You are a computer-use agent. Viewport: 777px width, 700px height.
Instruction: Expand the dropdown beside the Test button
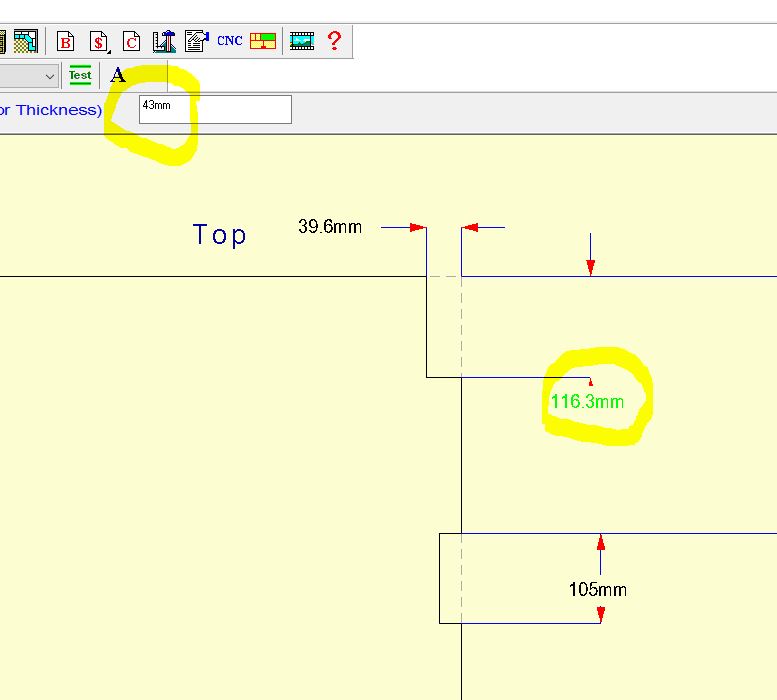[49, 76]
